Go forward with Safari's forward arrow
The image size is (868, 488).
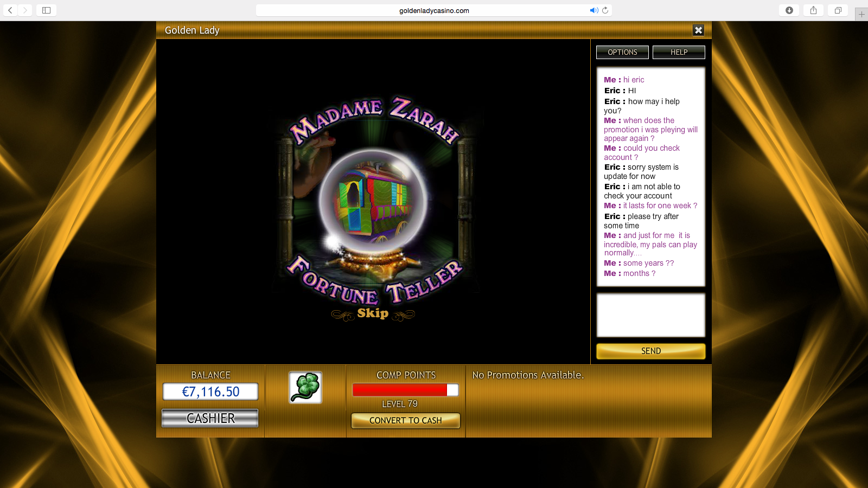pyautogui.click(x=25, y=10)
